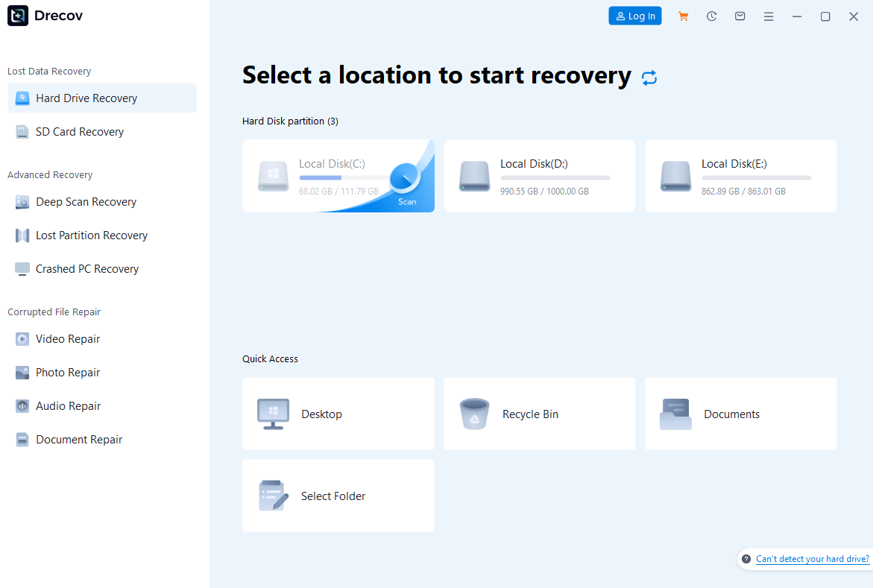Select Local Disk(D:) for recovery
Image resolution: width=873 pixels, height=588 pixels.
click(539, 176)
